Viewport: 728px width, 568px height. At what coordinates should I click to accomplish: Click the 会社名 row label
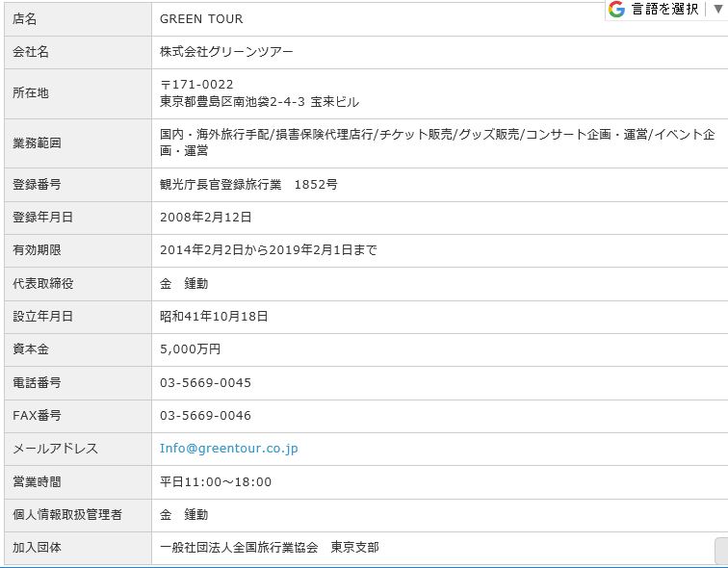click(31, 52)
